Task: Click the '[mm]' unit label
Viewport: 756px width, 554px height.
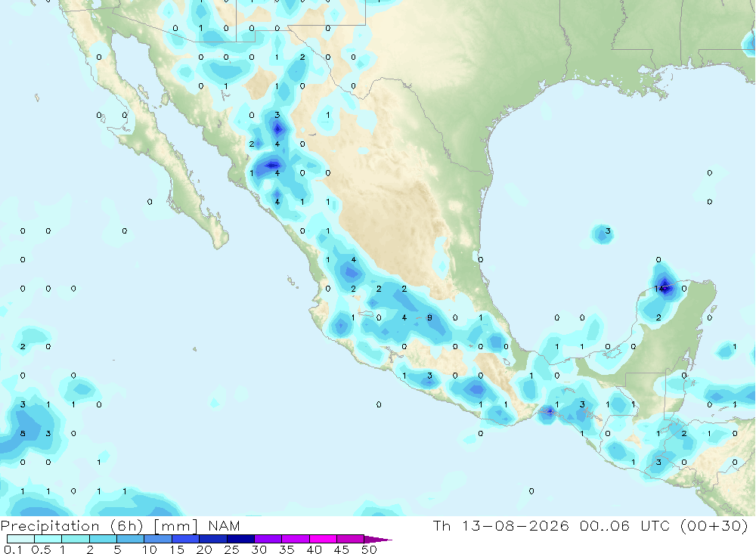Action: tap(175, 526)
